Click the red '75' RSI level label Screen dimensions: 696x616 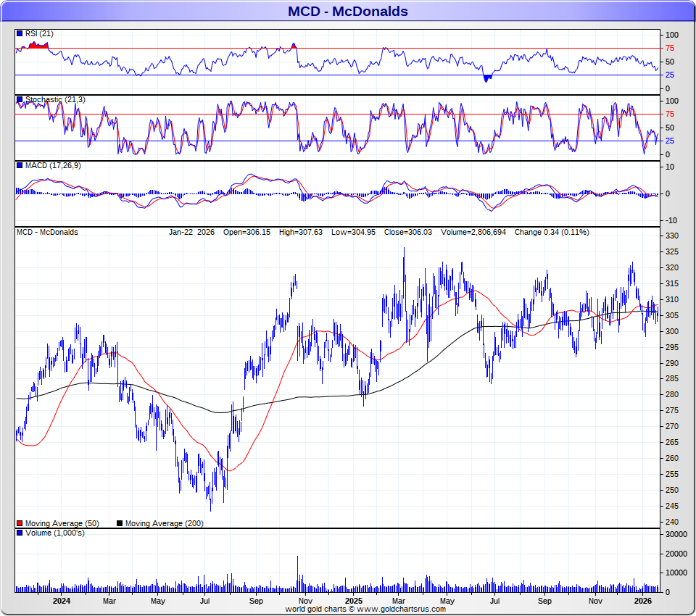[669, 48]
